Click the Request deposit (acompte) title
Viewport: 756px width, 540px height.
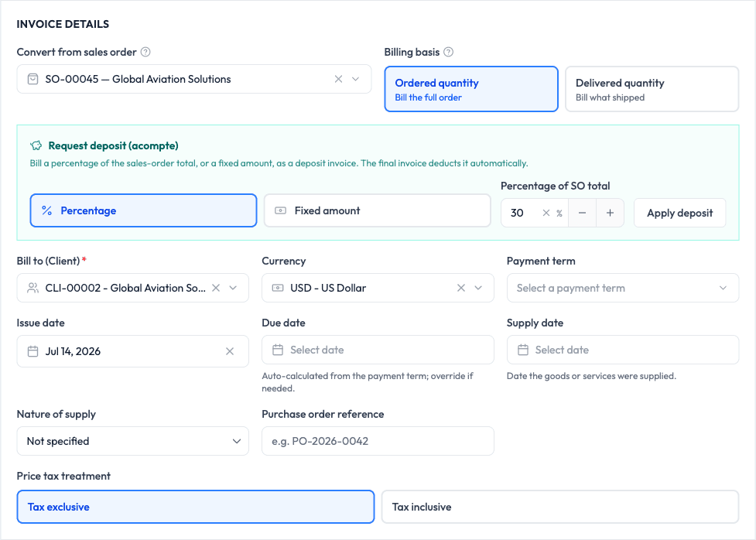tap(113, 145)
